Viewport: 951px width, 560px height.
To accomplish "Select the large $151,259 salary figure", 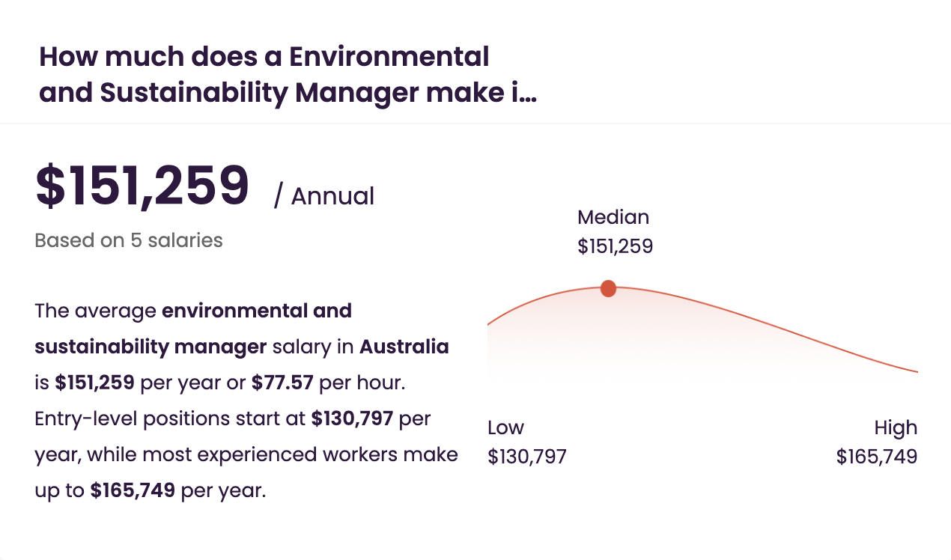I will click(x=142, y=186).
